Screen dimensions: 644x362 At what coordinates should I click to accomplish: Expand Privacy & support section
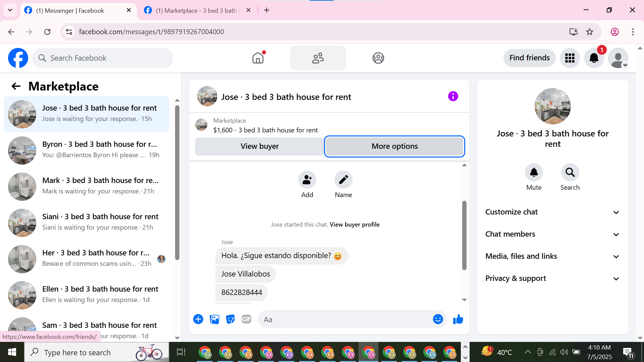pyautogui.click(x=552, y=279)
